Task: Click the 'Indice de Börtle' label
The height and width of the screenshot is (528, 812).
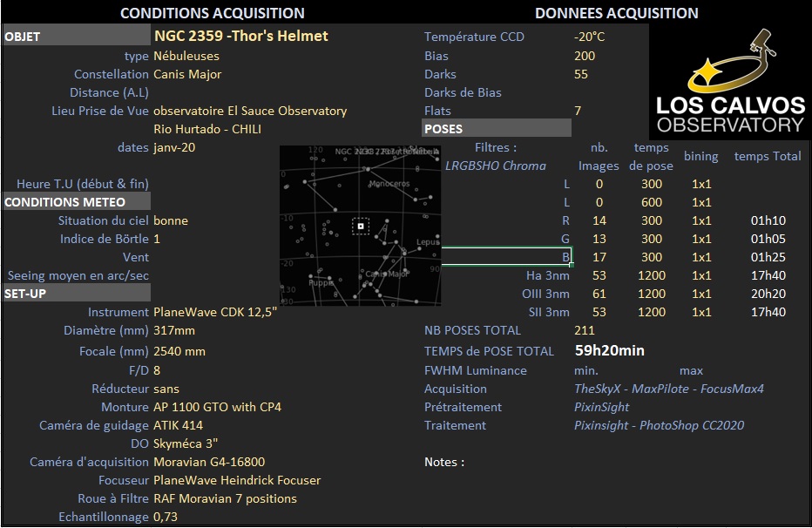Action: click(x=105, y=239)
